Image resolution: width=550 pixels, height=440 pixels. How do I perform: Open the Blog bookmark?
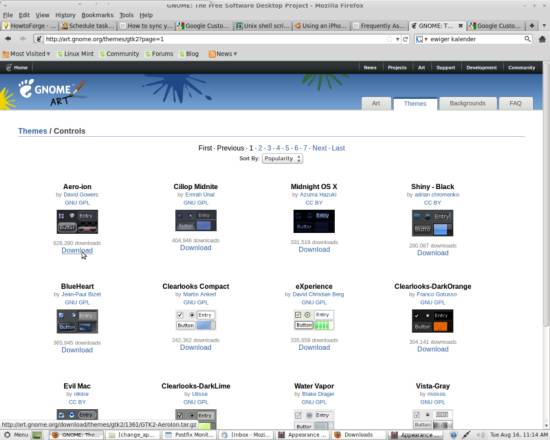pos(189,54)
